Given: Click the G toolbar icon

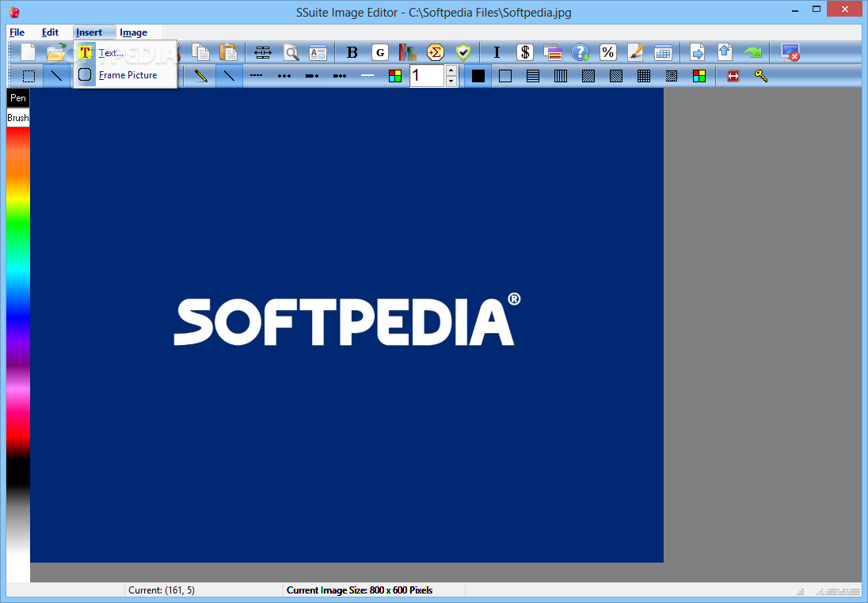Looking at the screenshot, I should click(380, 52).
